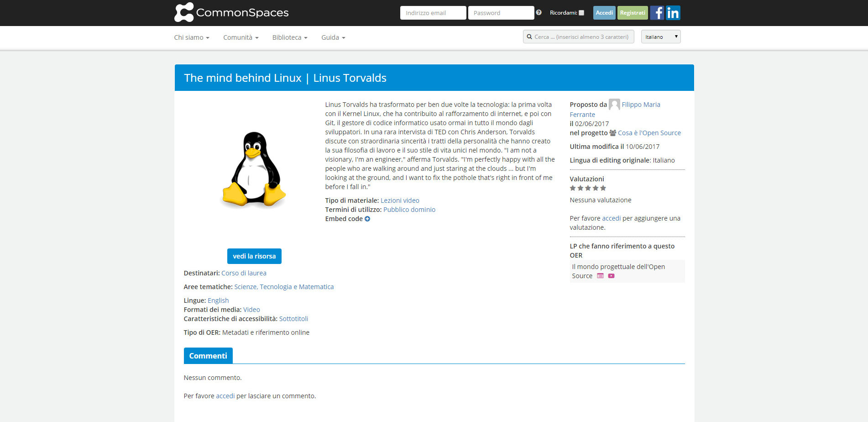
Task: Focus the Password field
Action: tap(501, 13)
